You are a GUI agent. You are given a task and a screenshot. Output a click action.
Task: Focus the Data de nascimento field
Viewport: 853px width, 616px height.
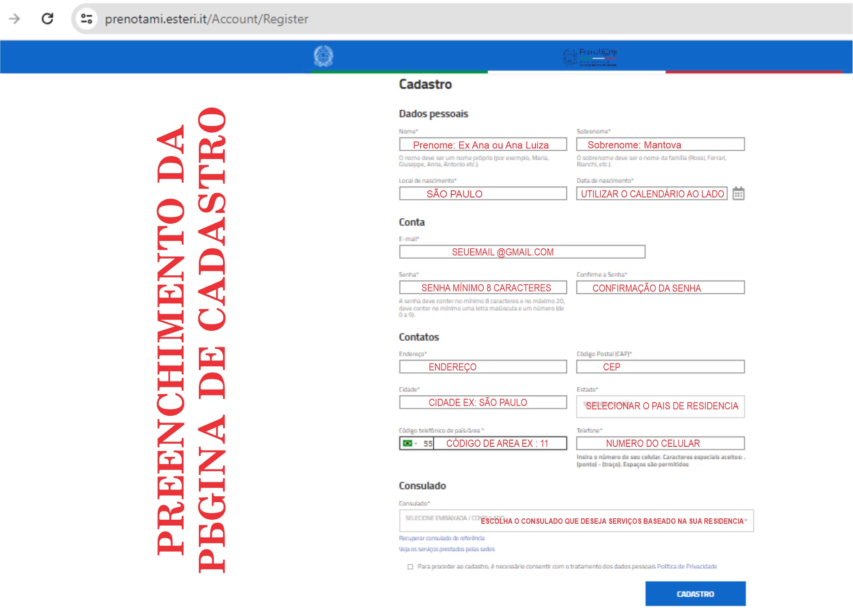[652, 193]
